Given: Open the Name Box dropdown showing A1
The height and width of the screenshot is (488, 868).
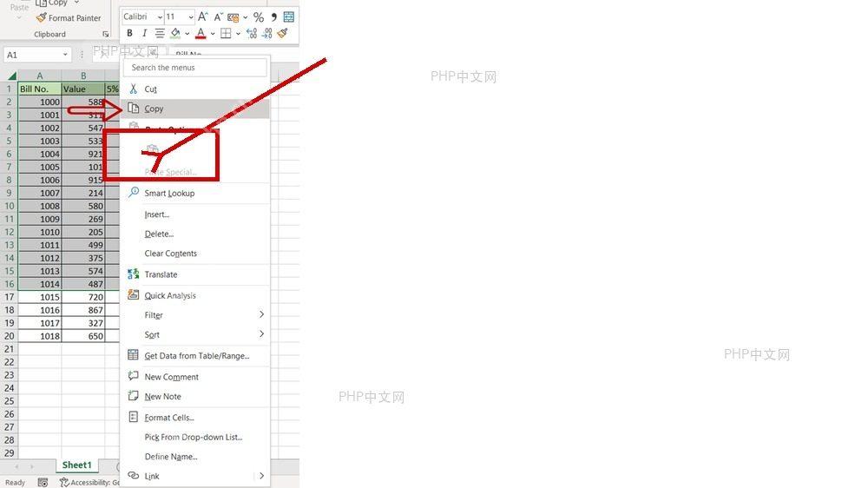Looking at the screenshot, I should pos(65,55).
